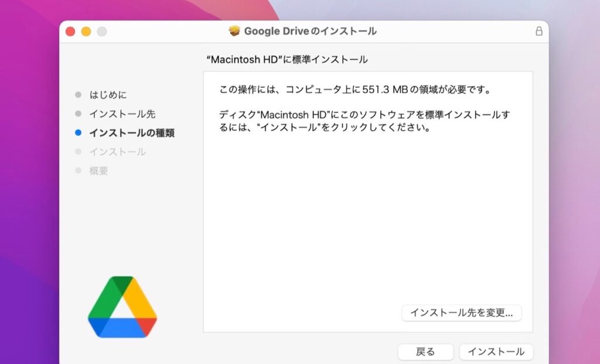Click the 概要 step dot

point(78,171)
